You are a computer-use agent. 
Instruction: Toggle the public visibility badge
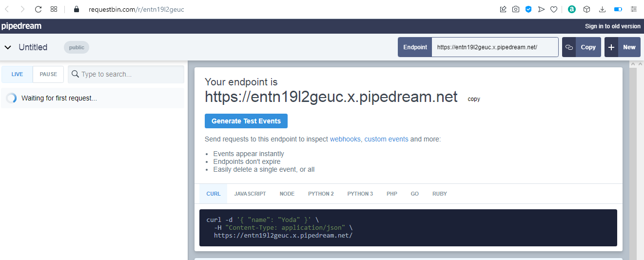click(x=77, y=47)
